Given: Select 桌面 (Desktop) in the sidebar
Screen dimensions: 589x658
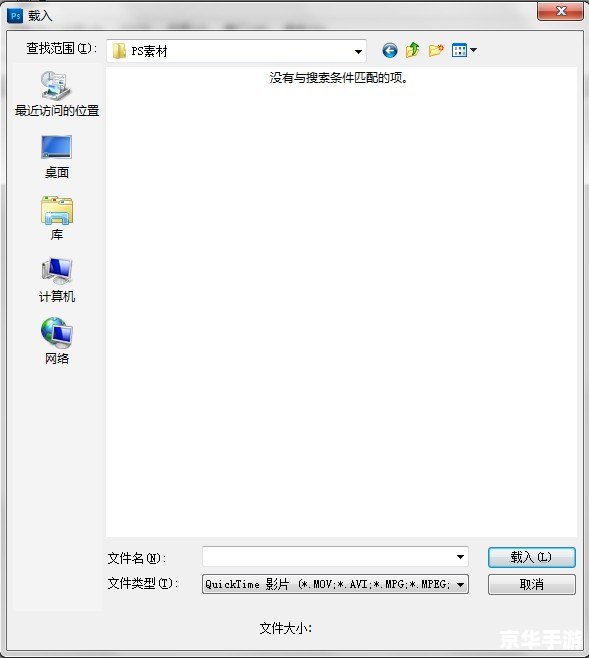Looking at the screenshot, I should point(57,157).
